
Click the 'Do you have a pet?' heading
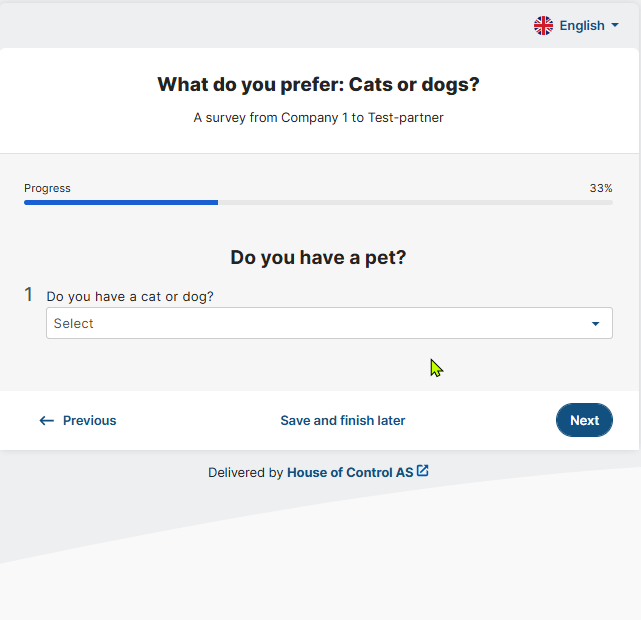[x=318, y=257]
